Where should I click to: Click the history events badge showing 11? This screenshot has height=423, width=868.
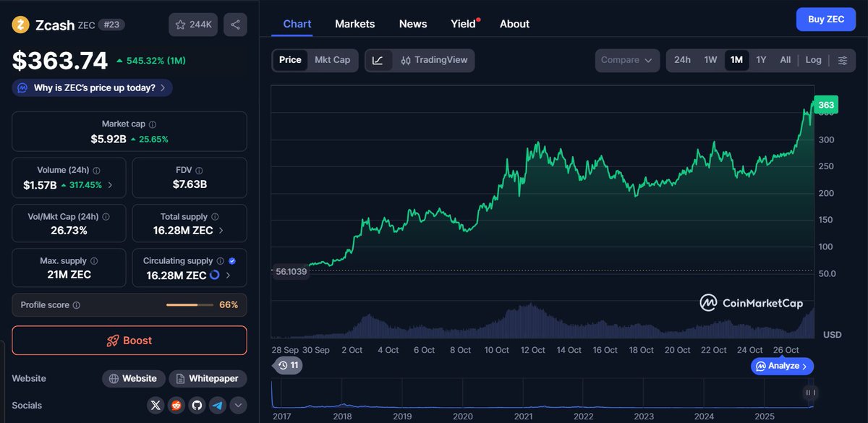pos(289,366)
